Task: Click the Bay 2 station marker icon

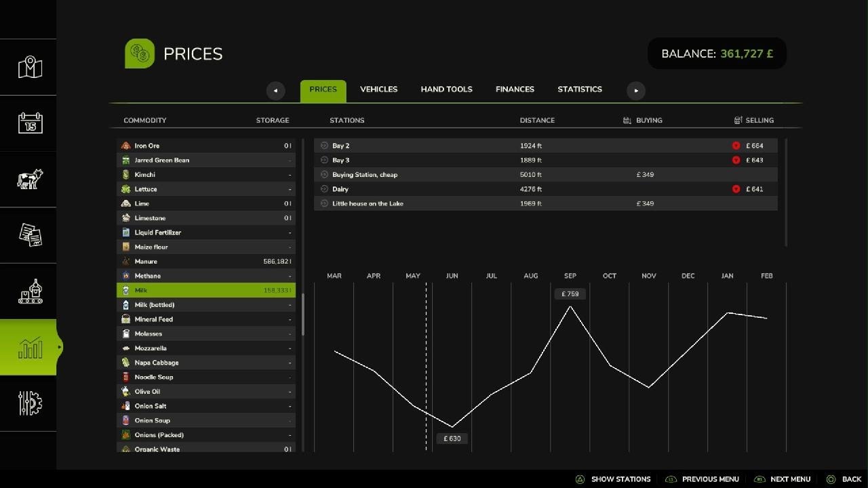Action: coord(324,146)
